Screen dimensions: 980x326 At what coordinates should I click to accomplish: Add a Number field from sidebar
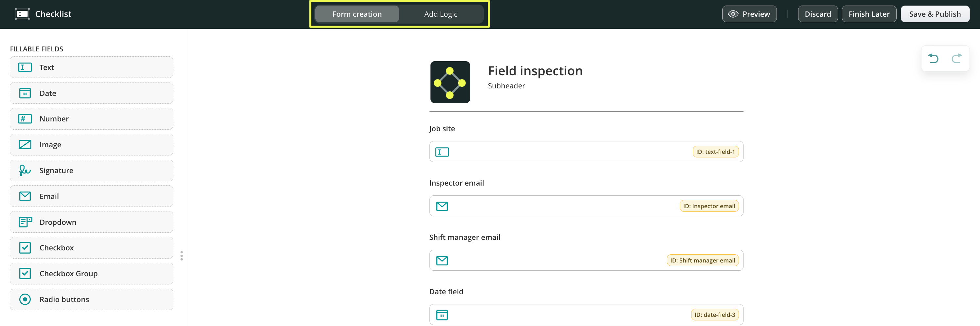pos(91,119)
